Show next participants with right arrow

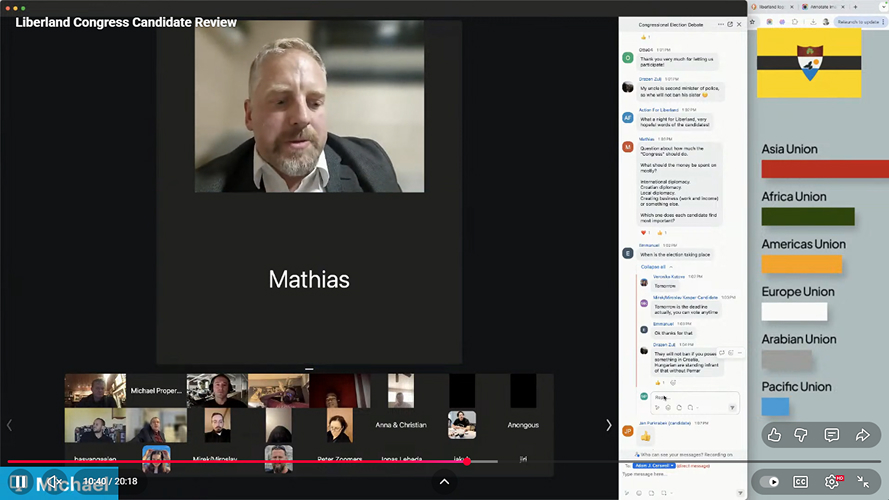(x=608, y=425)
